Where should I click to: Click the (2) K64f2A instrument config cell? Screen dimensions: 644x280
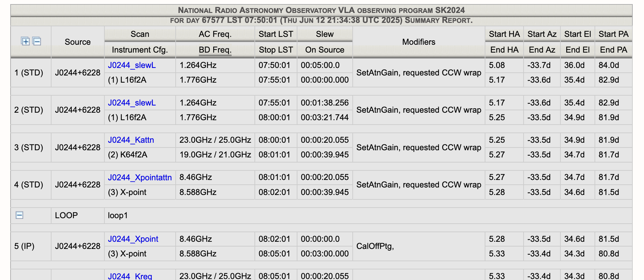128,155
